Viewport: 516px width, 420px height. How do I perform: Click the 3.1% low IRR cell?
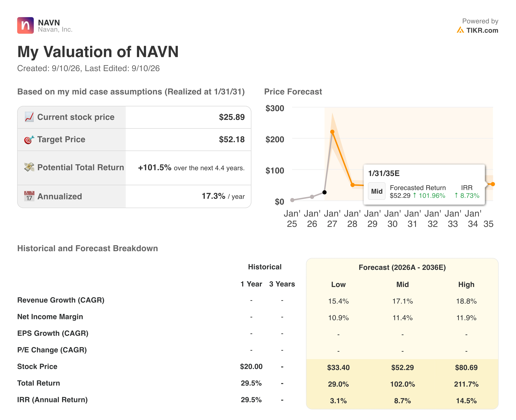[x=338, y=401]
